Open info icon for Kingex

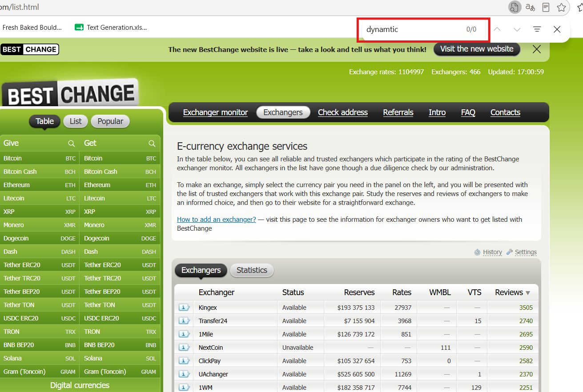point(184,308)
